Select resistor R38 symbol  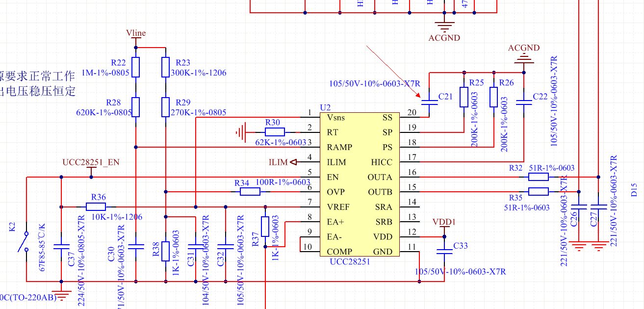[166, 251]
